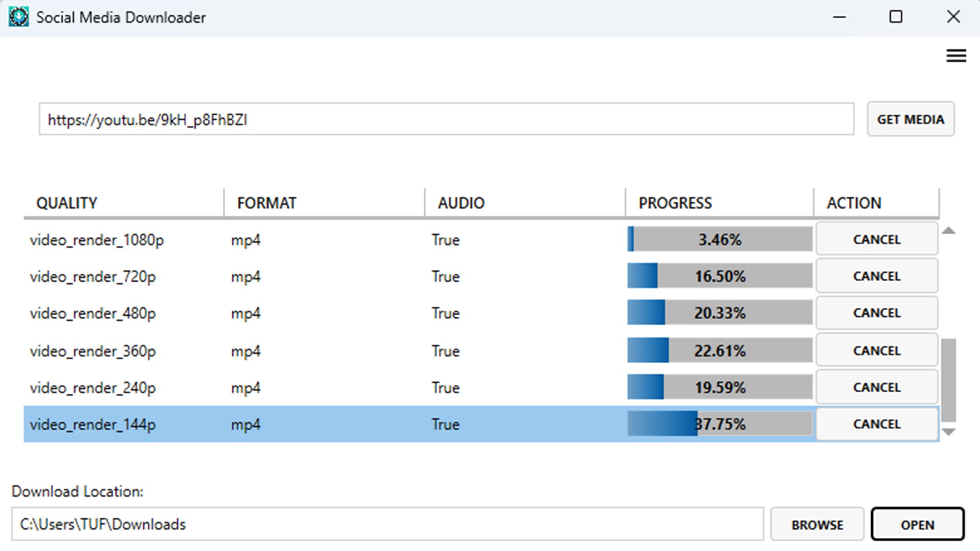Cancel the video_render_1080p download
Screen dimensions: 980x551
point(876,239)
